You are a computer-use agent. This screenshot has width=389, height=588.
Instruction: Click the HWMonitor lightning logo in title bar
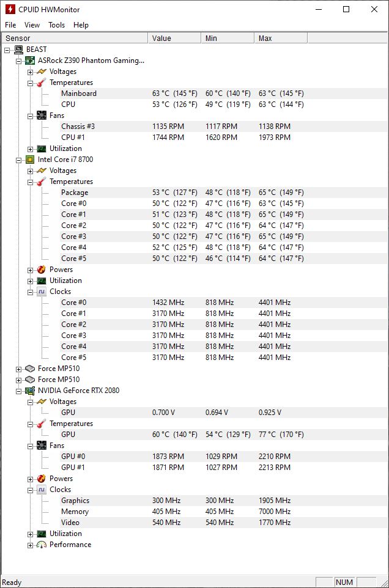tap(10, 9)
